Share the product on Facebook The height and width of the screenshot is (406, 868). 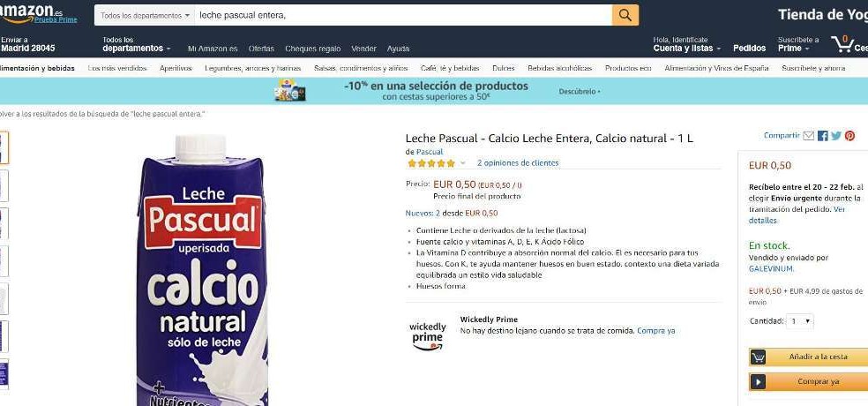(823, 136)
